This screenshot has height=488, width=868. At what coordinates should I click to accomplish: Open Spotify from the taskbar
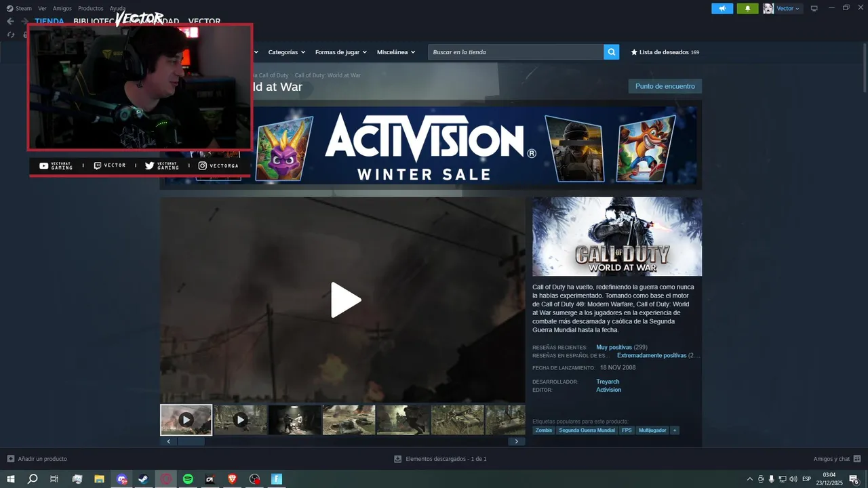(188, 479)
